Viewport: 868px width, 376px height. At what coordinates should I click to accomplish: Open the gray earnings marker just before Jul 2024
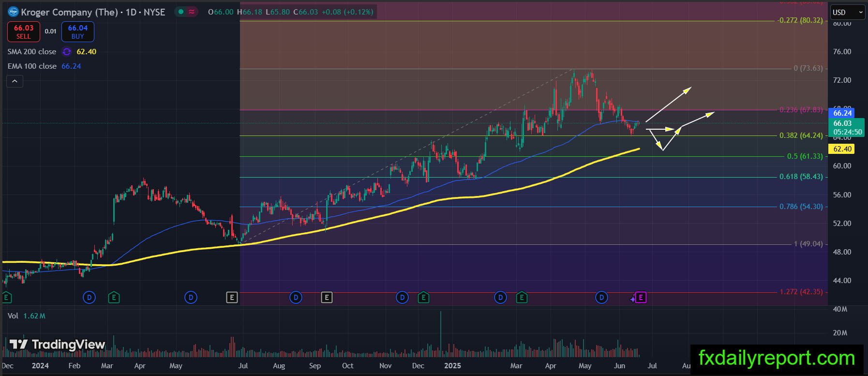click(x=232, y=297)
